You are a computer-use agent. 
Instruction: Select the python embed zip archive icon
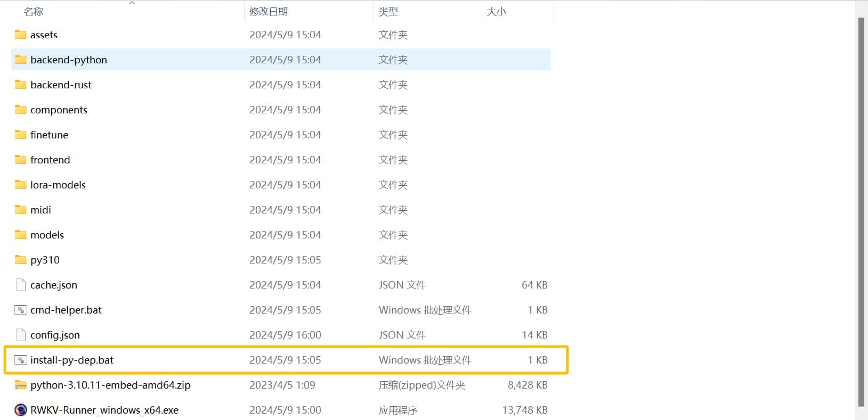[21, 385]
